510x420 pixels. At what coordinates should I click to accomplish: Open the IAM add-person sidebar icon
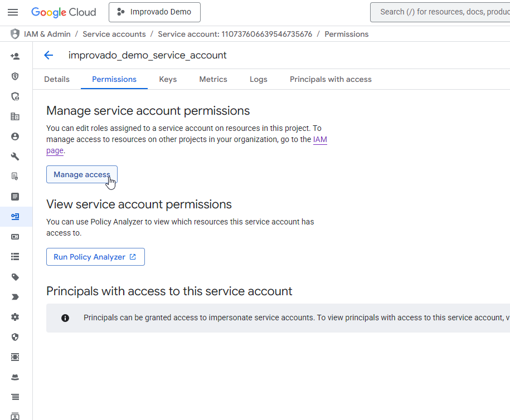coord(15,56)
